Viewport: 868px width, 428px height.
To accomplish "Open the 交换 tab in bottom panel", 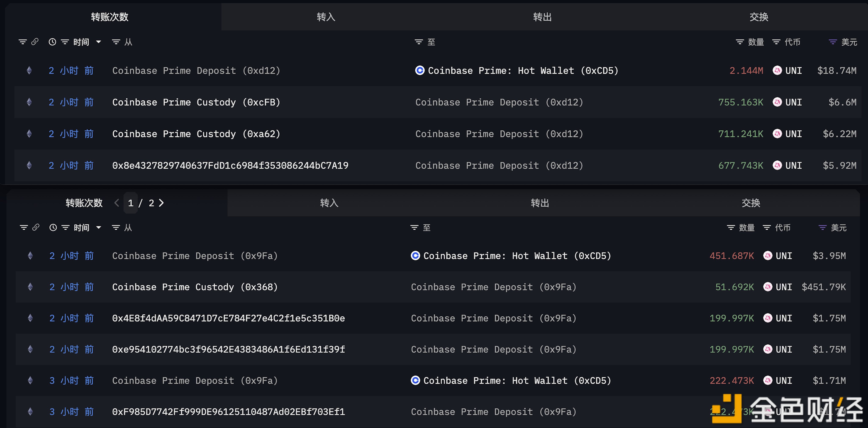I will point(750,203).
